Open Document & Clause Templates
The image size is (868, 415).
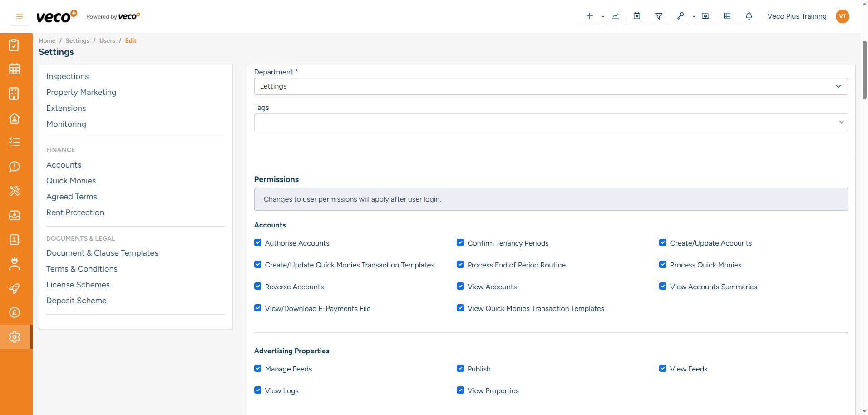click(102, 253)
